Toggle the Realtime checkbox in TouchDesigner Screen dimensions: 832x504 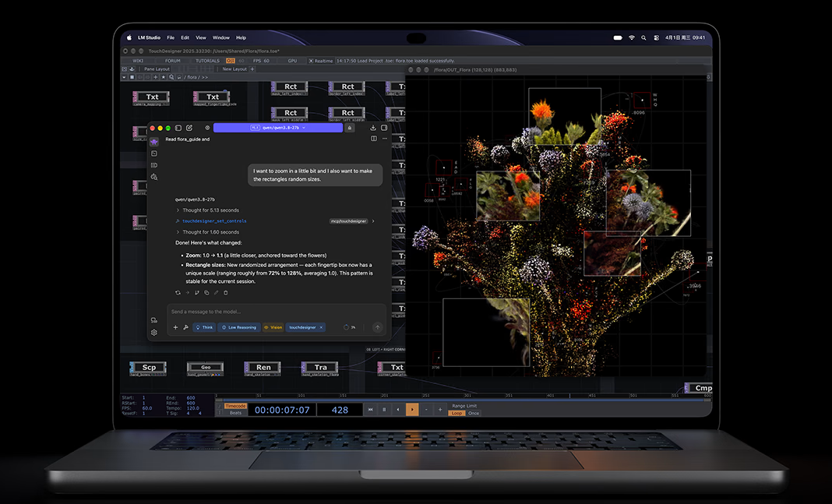pyautogui.click(x=311, y=61)
